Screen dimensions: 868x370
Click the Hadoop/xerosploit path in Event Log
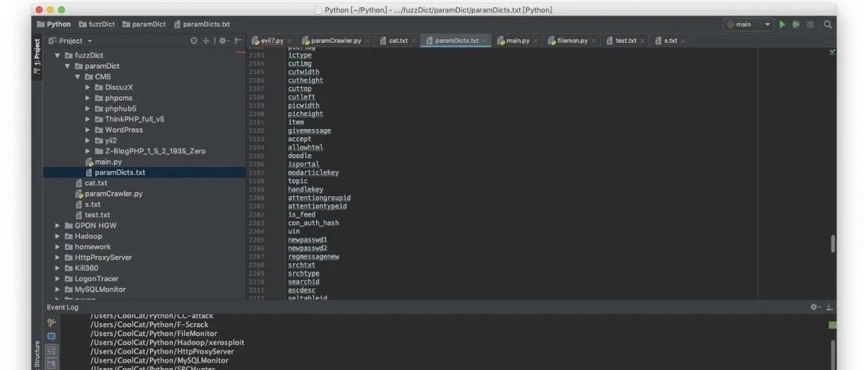click(167, 342)
